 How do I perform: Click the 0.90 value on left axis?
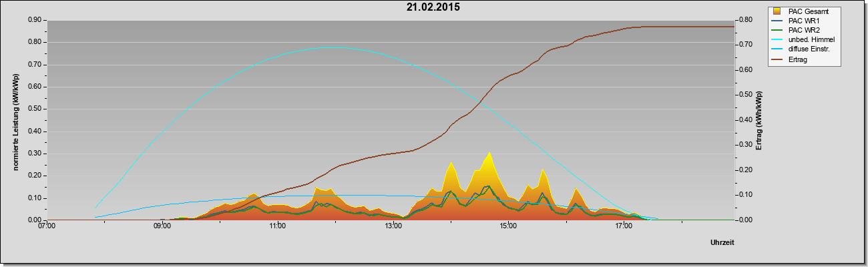pyautogui.click(x=35, y=20)
